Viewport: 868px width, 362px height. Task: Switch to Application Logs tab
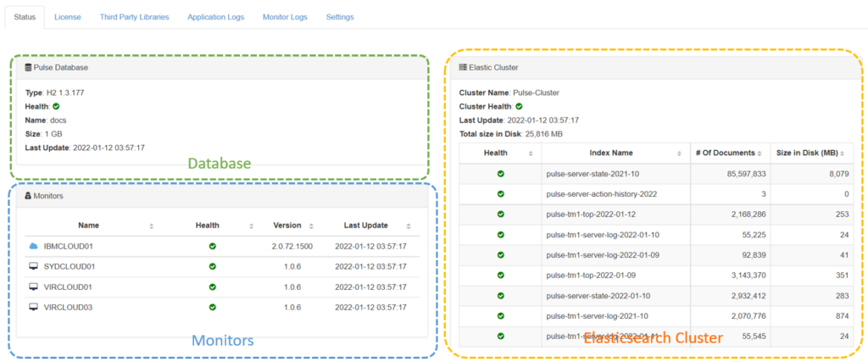coord(215,17)
